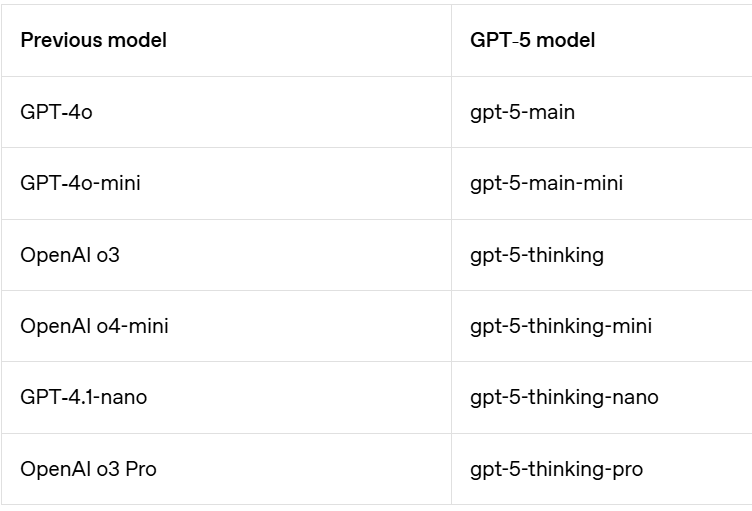Click the gpt-5-thinking-nano cell
Screen dimensions: 752x511
coord(564,397)
